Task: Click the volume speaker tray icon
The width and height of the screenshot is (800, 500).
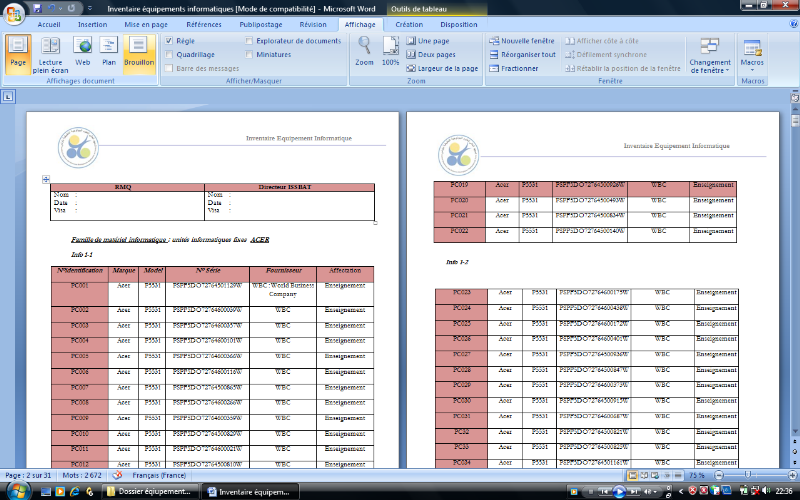Action: pyautogui.click(x=766, y=491)
